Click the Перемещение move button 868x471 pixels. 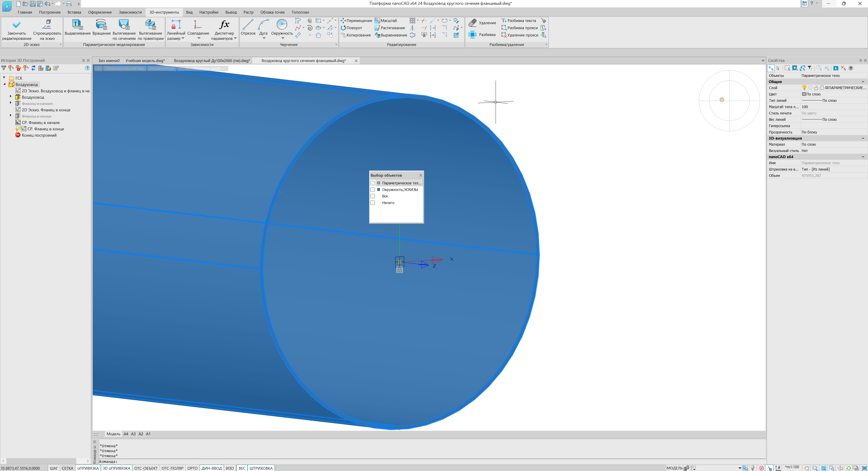pyautogui.click(x=356, y=21)
